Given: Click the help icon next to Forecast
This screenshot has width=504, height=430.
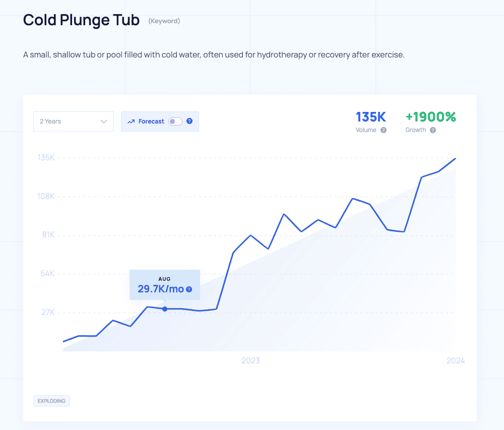Looking at the screenshot, I should 190,121.
